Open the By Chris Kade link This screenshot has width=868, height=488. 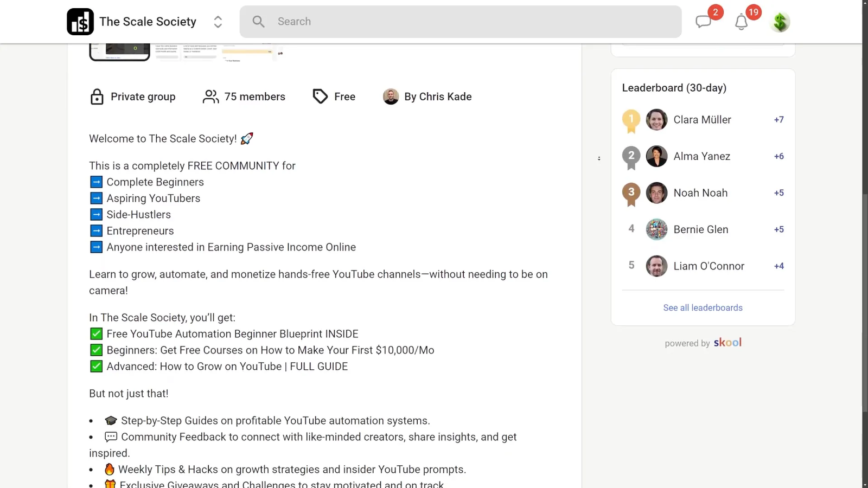point(438,97)
